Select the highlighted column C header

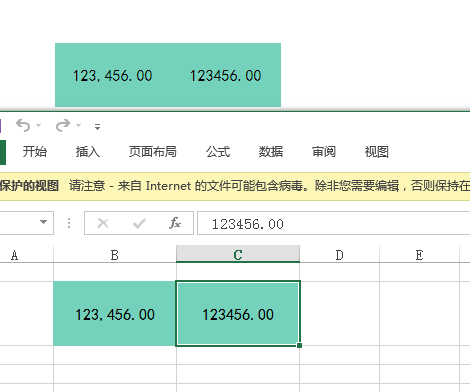coord(238,254)
